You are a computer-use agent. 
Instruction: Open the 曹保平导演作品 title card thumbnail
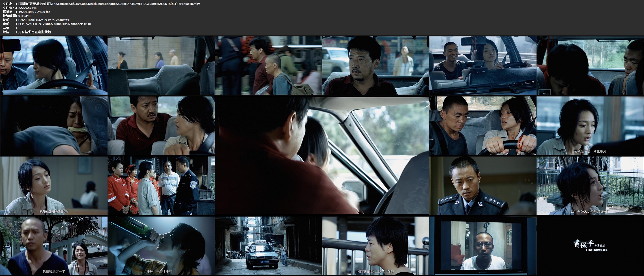click(x=590, y=246)
